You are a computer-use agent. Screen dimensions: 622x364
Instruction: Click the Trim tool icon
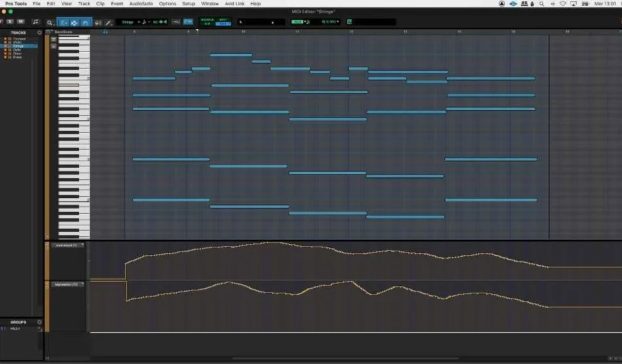tap(63, 23)
